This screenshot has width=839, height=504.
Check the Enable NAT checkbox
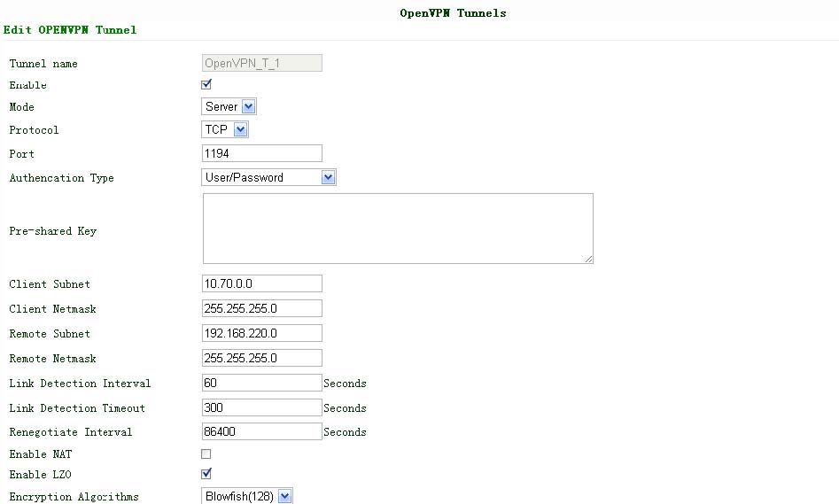tap(206, 454)
